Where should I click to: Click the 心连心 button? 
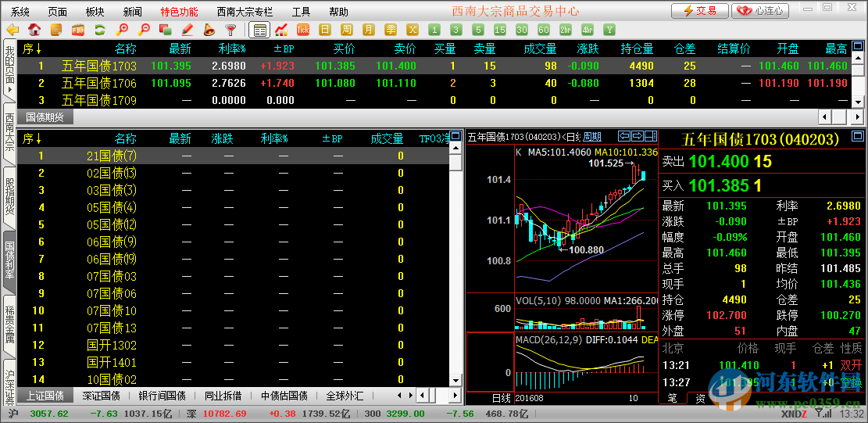pos(760,10)
